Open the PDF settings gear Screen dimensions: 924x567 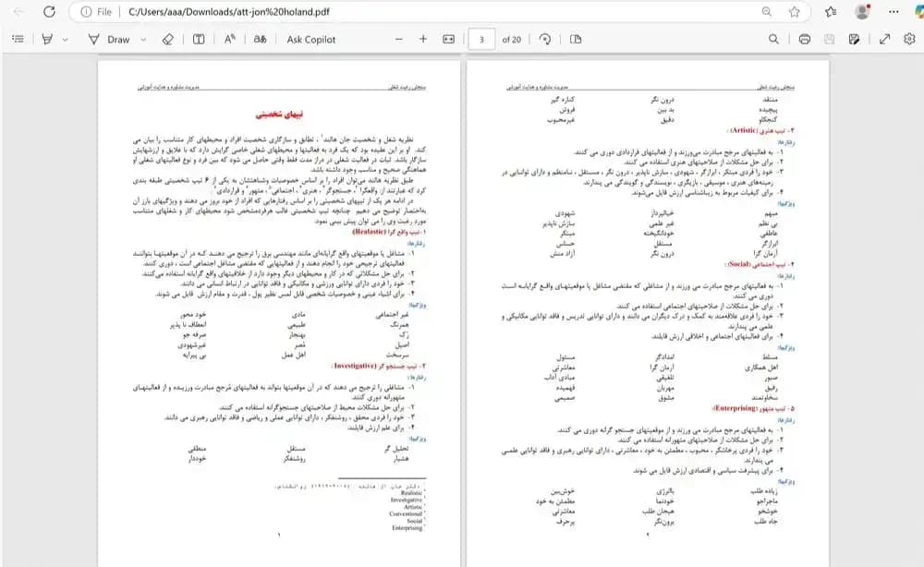click(x=909, y=40)
